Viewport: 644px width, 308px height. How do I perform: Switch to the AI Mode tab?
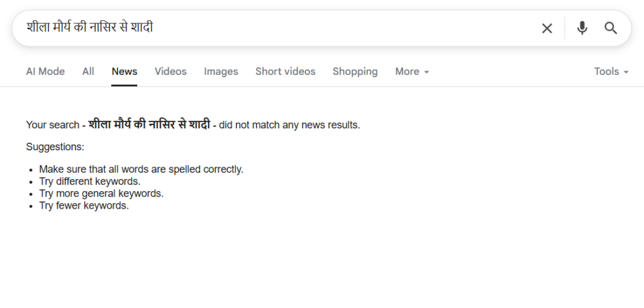pos(45,72)
